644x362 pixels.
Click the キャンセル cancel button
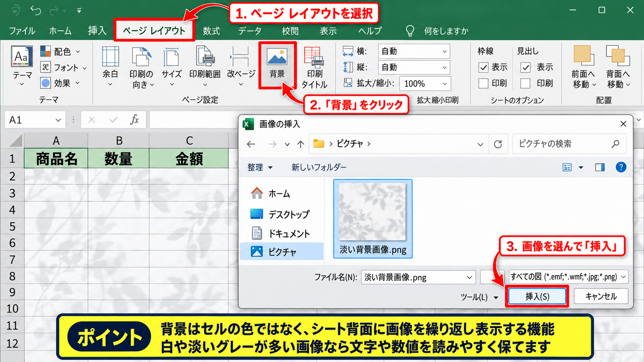tap(601, 296)
